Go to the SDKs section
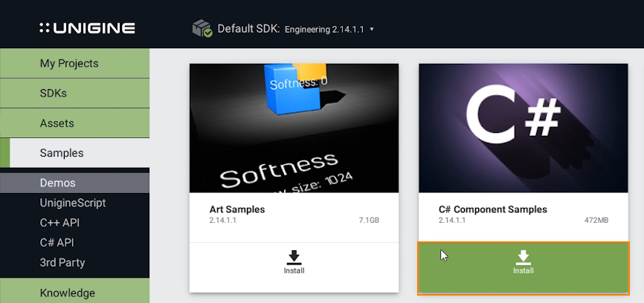Screen dimensions: 644x303 click(54, 94)
